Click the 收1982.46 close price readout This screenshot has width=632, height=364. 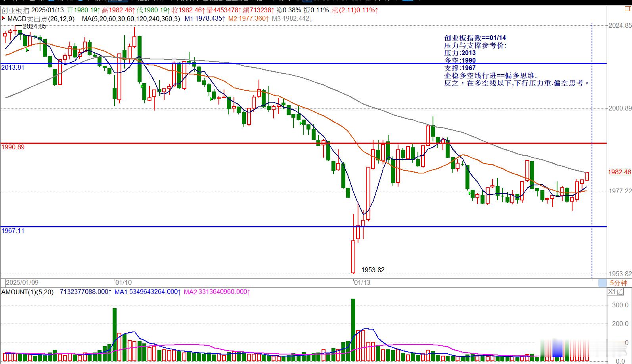coord(188,10)
